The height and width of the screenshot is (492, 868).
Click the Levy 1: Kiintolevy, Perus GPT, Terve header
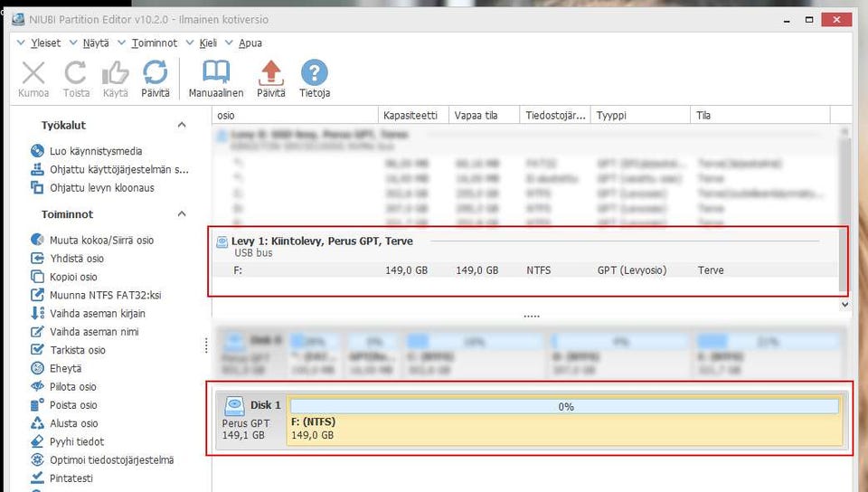pyautogui.click(x=322, y=241)
